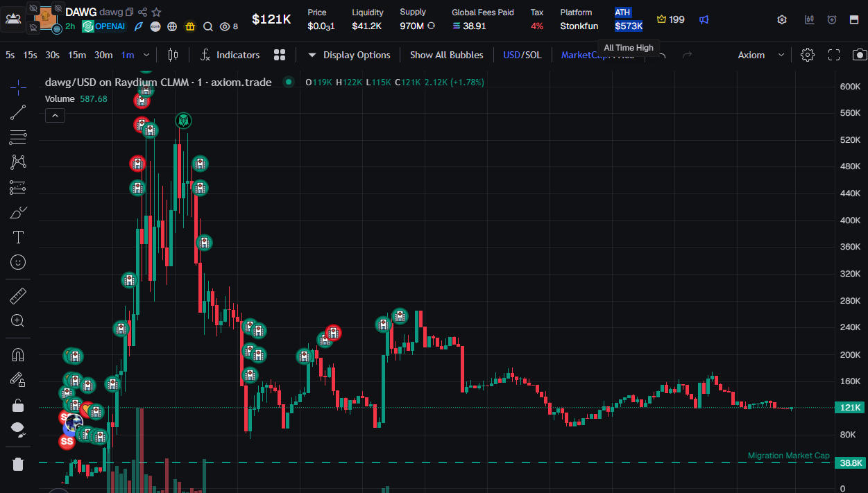Image resolution: width=868 pixels, height=493 pixels.
Task: Collapse the Volume indicator legend
Action: [x=55, y=116]
